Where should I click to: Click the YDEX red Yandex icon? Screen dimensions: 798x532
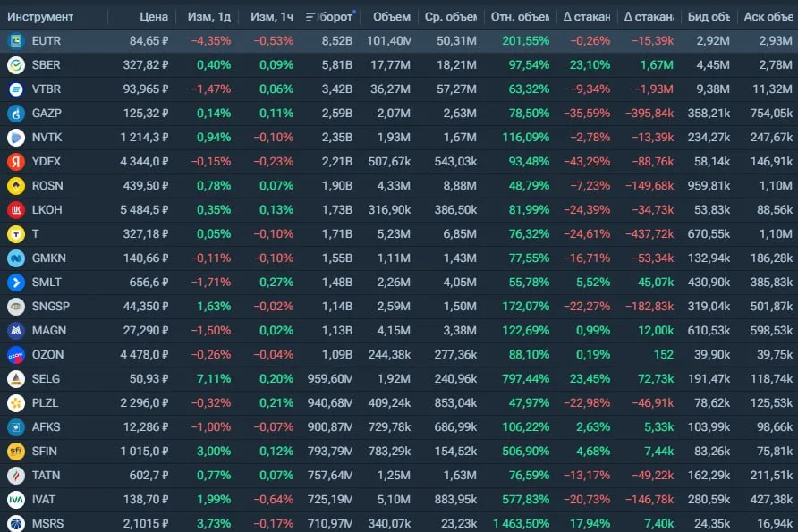pos(16,162)
